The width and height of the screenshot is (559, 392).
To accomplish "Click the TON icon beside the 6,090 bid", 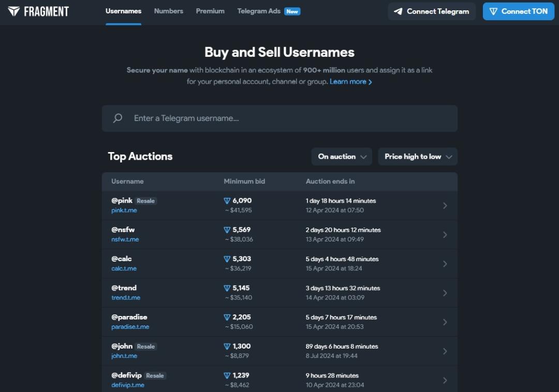I will [x=227, y=201].
